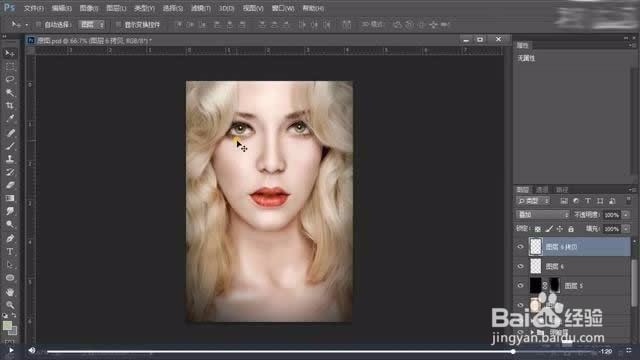
Task: Expand the toolbox double-arrow toggle
Action: (x=4, y=37)
